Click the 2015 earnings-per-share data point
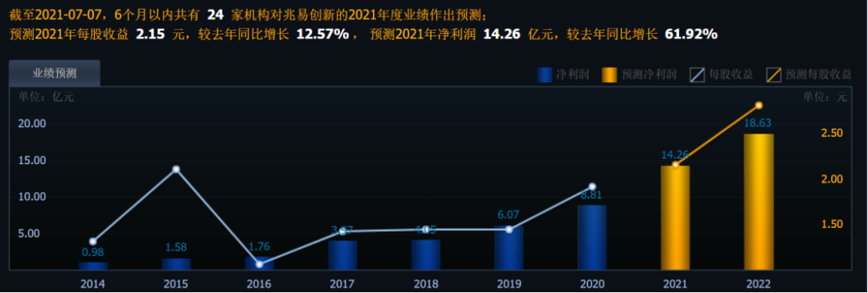868x293 pixels. tap(176, 169)
